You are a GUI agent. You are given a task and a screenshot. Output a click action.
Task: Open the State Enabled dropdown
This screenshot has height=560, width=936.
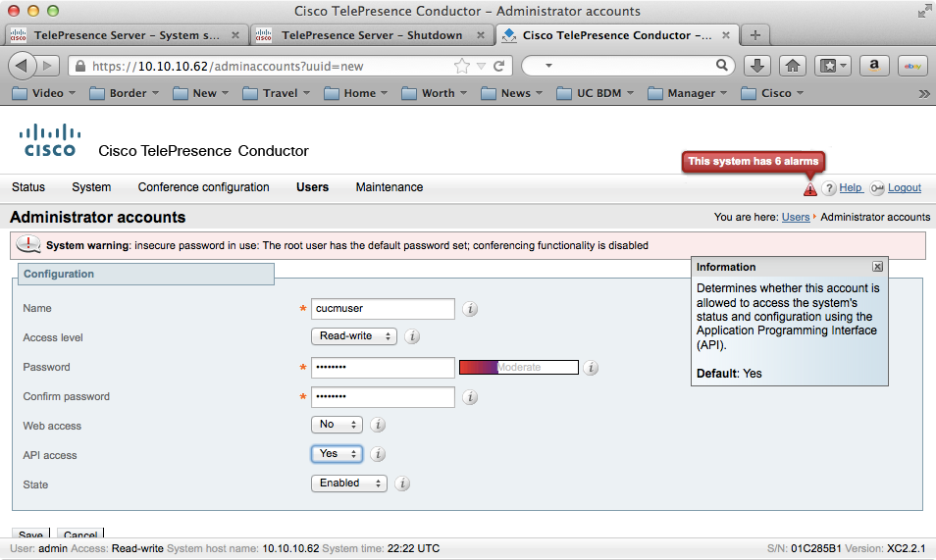click(x=349, y=483)
